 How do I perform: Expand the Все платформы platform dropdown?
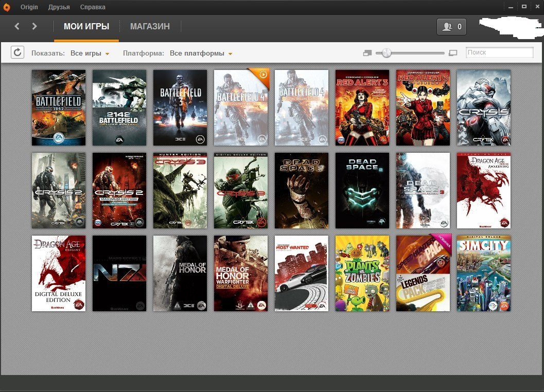coord(201,54)
